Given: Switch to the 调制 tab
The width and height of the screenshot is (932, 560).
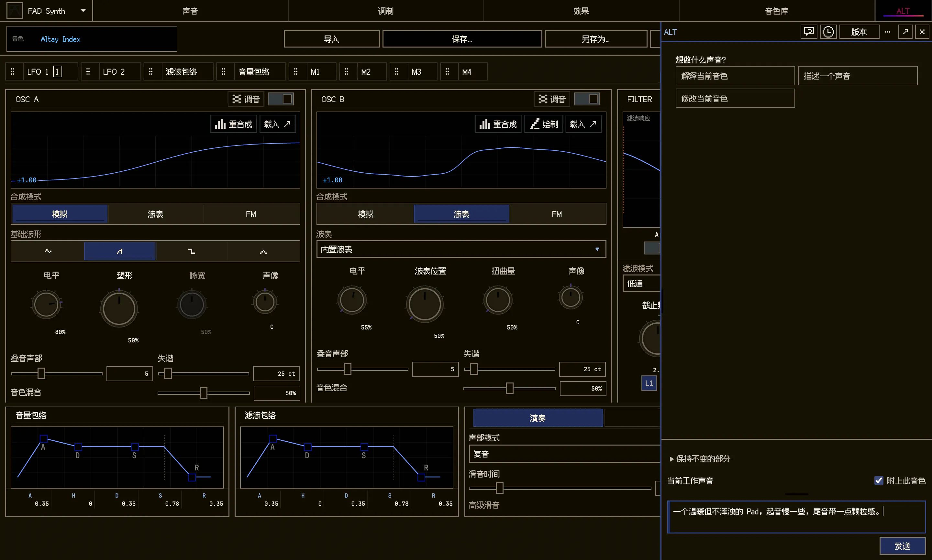Looking at the screenshot, I should tap(385, 11).
